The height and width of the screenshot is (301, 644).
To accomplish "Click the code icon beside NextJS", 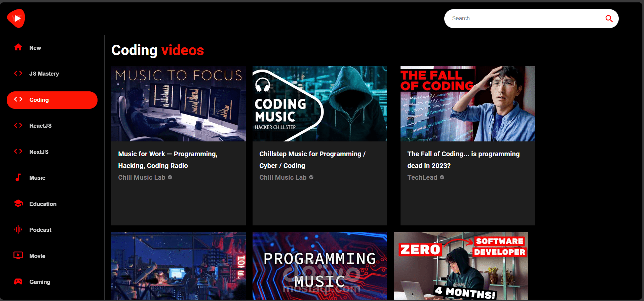I will [x=18, y=152].
